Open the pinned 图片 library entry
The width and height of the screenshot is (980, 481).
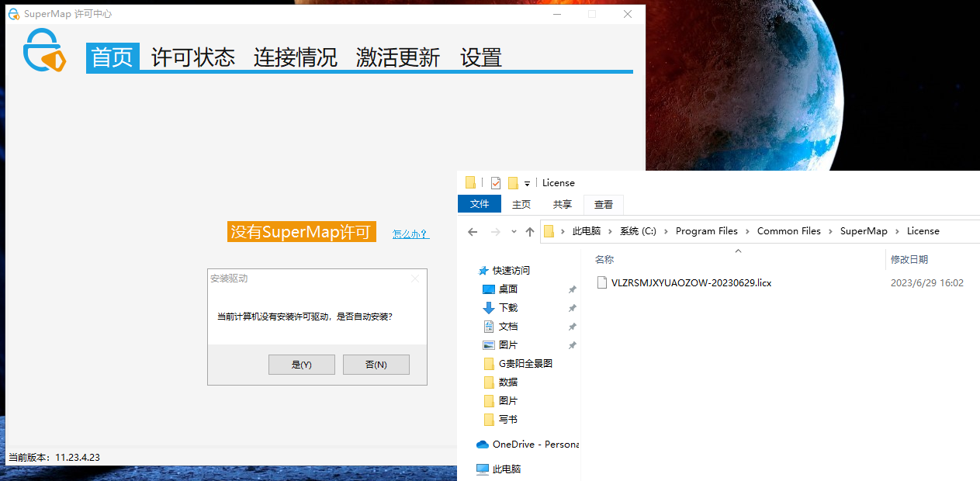508,344
